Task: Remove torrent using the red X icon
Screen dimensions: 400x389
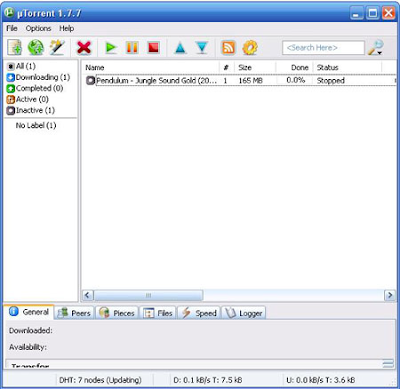Action: pos(84,48)
